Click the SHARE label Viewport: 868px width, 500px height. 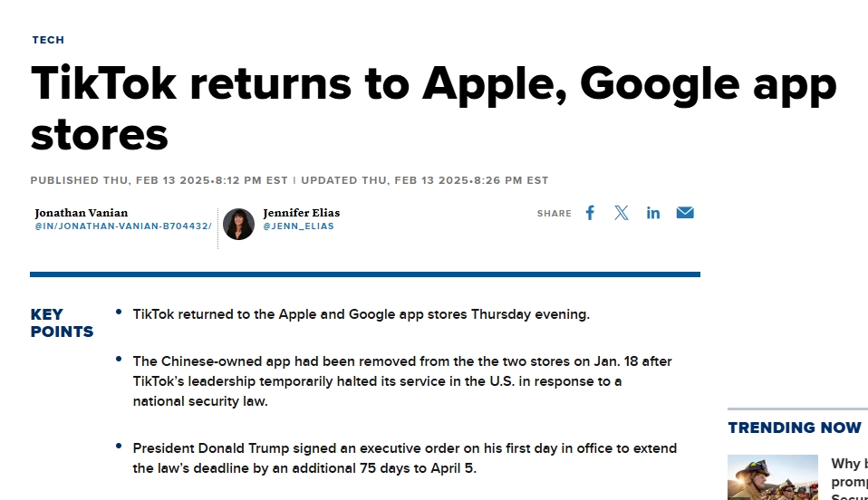click(x=554, y=214)
